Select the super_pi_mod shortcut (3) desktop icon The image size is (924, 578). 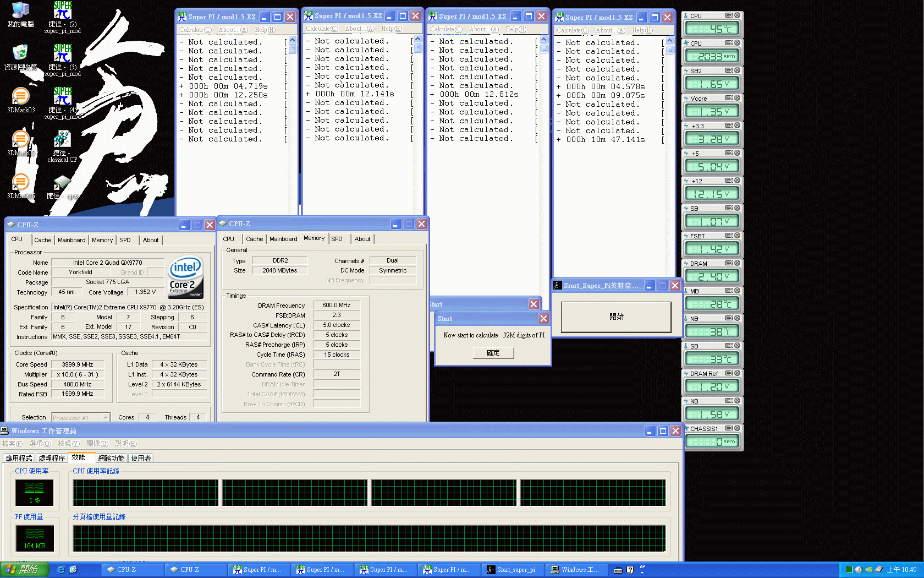62,59
